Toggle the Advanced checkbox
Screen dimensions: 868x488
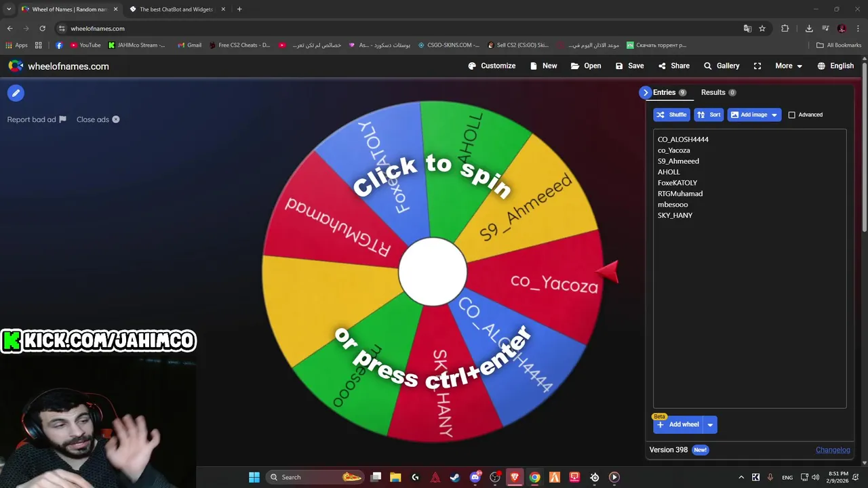point(791,115)
